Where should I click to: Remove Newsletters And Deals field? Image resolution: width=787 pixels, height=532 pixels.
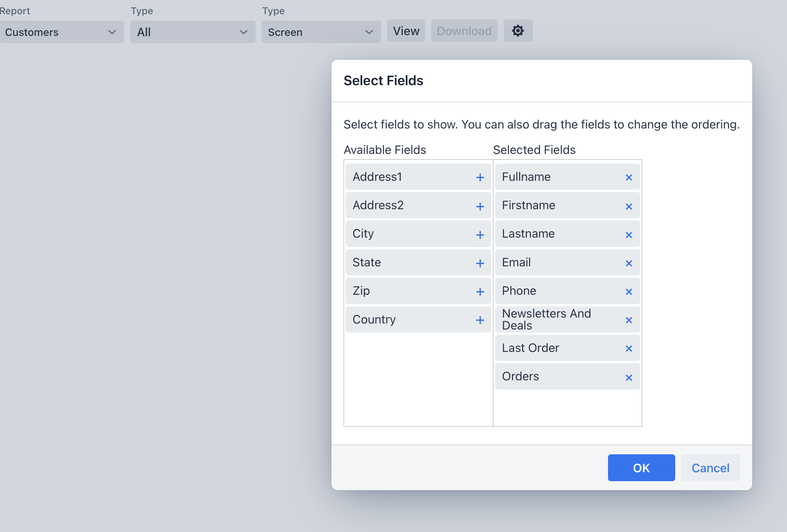tap(629, 320)
